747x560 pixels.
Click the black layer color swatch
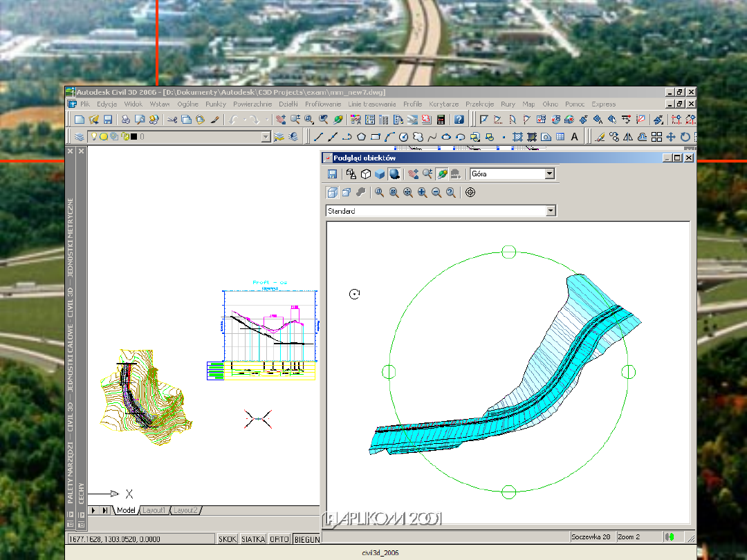133,137
